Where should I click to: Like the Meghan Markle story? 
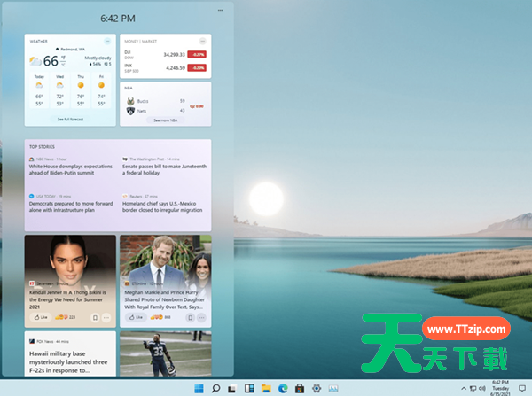(x=135, y=316)
